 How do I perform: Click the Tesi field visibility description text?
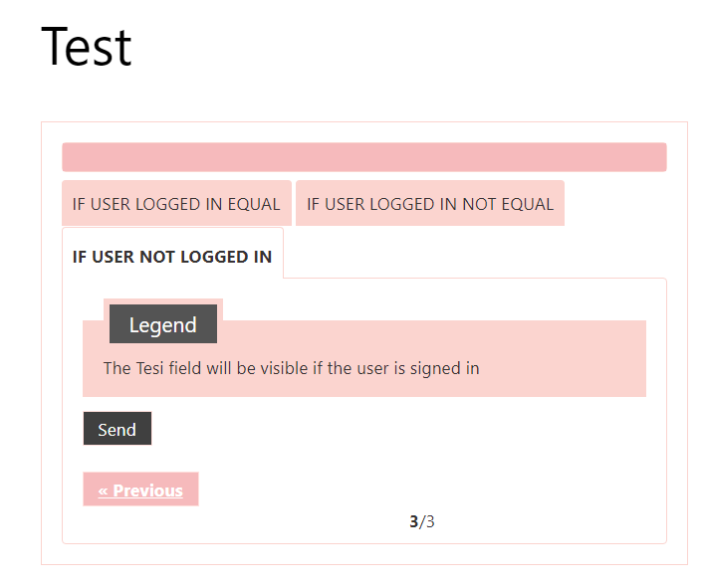pyautogui.click(x=292, y=368)
